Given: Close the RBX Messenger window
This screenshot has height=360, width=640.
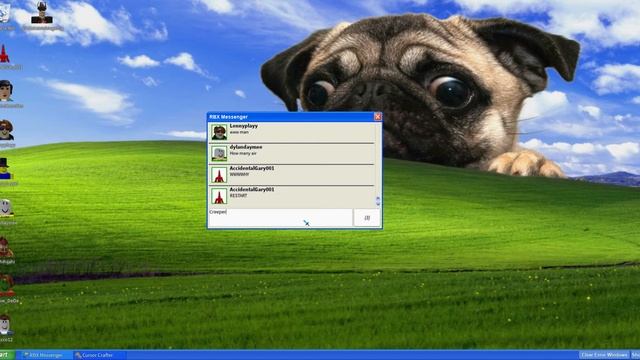Looking at the screenshot, I should (378, 117).
